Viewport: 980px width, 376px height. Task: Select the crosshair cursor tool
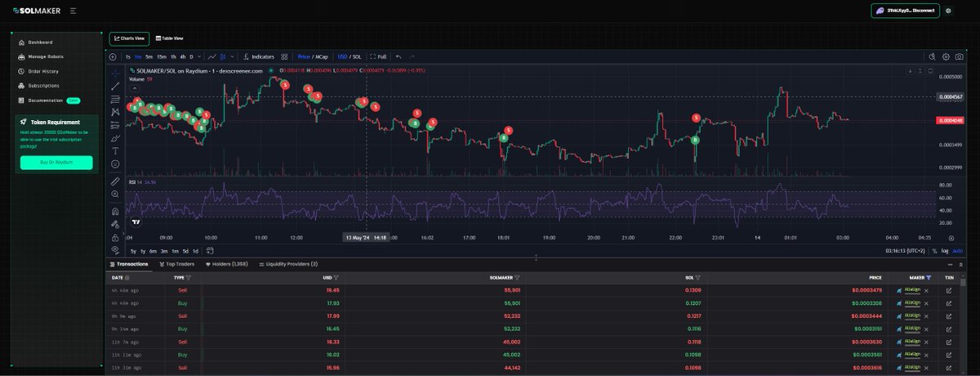pyautogui.click(x=115, y=73)
